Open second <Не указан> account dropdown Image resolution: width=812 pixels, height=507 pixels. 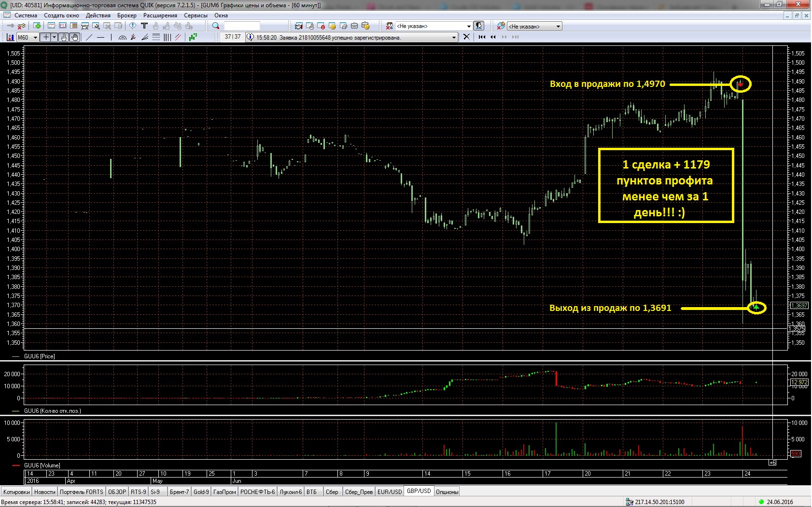[558, 27]
